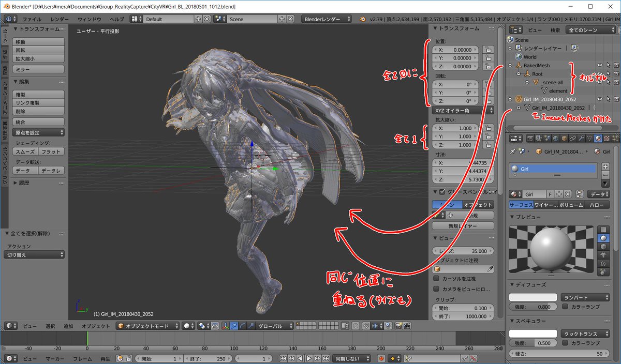Open the Help menu
This screenshot has height=364, width=621.
click(x=117, y=19)
